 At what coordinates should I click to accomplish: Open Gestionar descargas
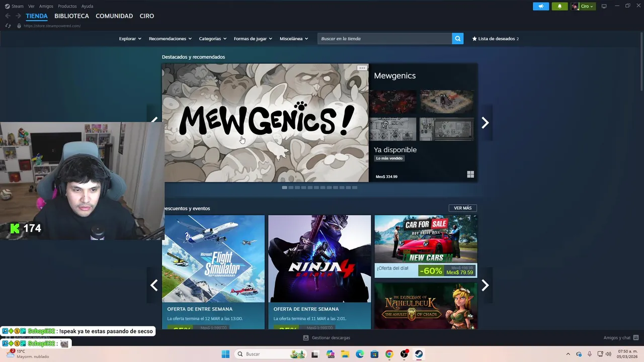coord(327,338)
